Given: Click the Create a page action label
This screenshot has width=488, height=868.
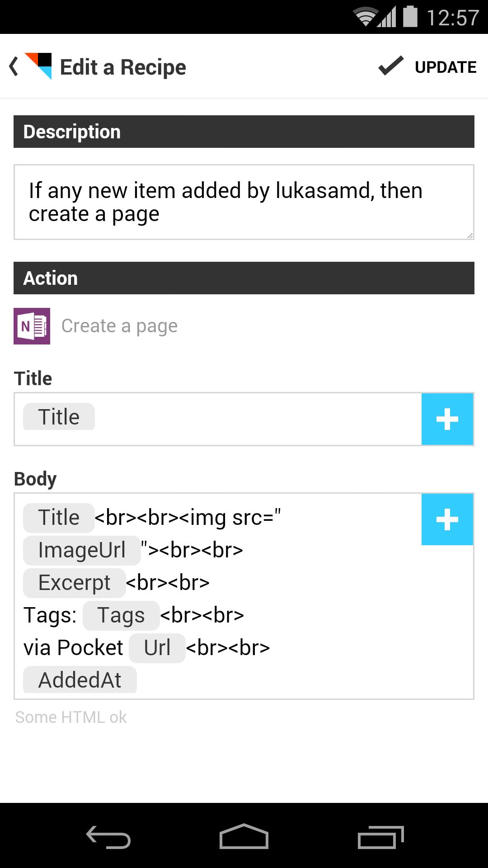Looking at the screenshot, I should [119, 326].
